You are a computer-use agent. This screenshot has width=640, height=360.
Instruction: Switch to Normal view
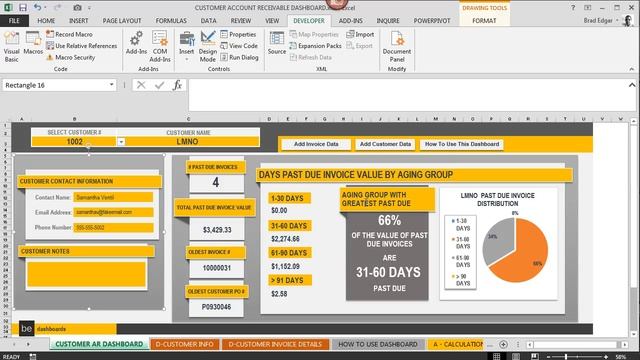pyautogui.click(x=496, y=356)
